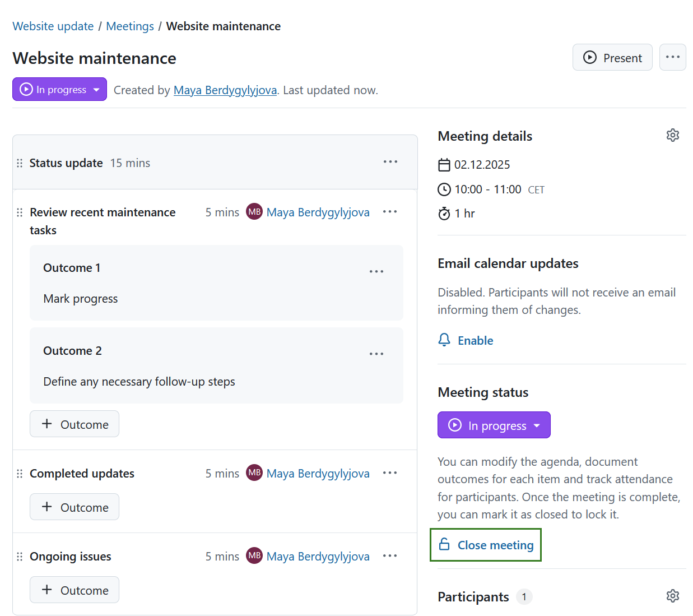Screen dimensions: 693x616
Task: Open Meeting details settings gear
Action: click(x=672, y=135)
